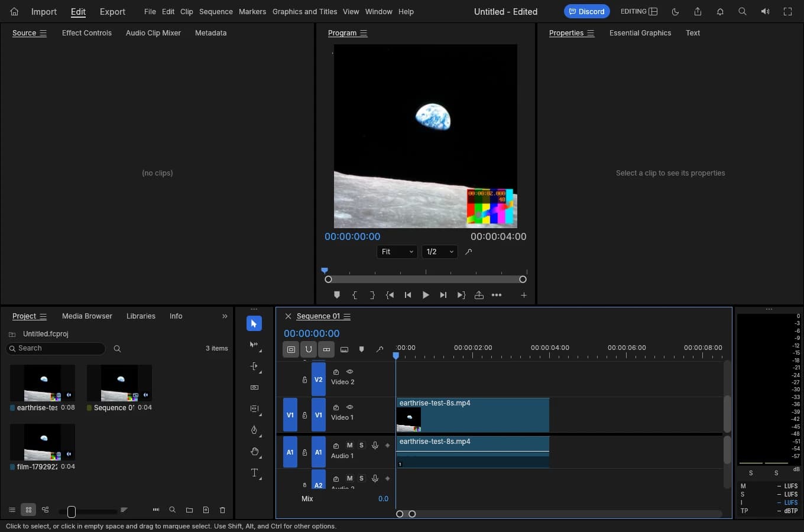Select the Pen tool
Image resolution: width=804 pixels, height=532 pixels.
[x=254, y=430]
